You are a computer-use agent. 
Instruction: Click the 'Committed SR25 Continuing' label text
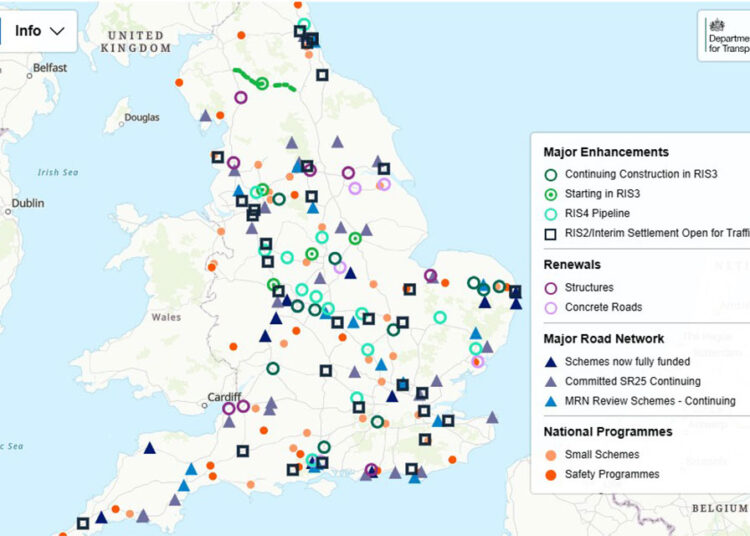632,381
